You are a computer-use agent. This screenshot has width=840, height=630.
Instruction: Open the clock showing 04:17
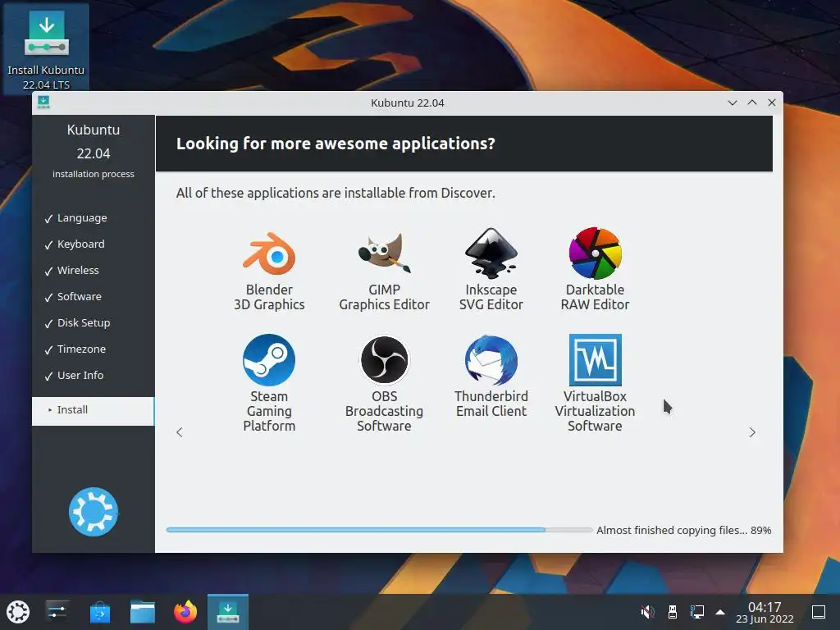click(765, 612)
